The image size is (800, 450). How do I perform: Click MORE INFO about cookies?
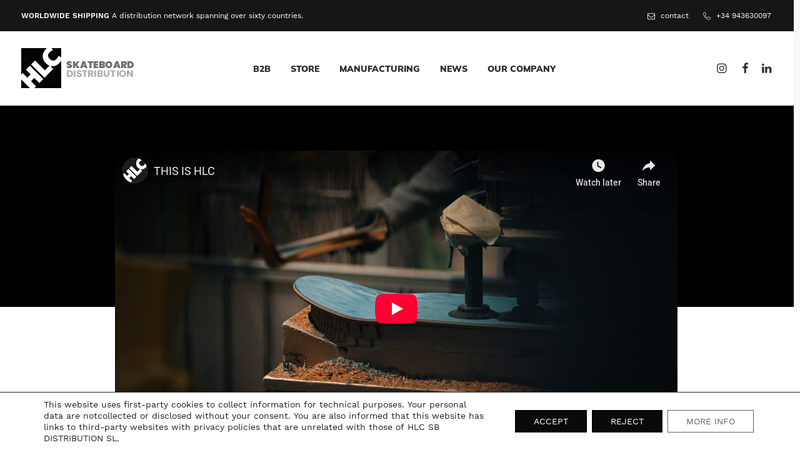(x=710, y=421)
